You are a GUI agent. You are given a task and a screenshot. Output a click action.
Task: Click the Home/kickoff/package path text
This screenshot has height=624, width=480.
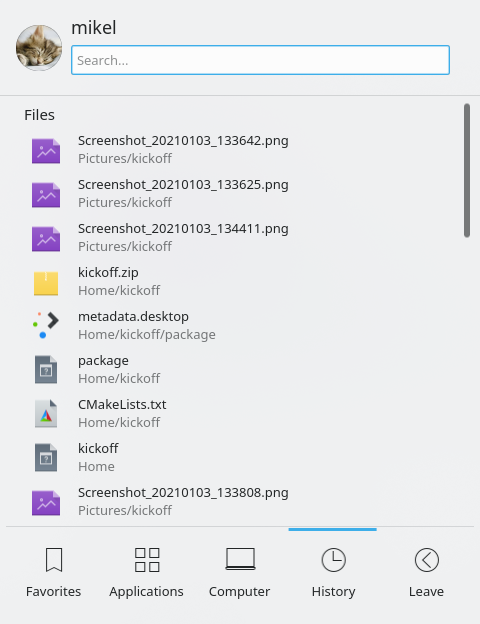point(147,335)
